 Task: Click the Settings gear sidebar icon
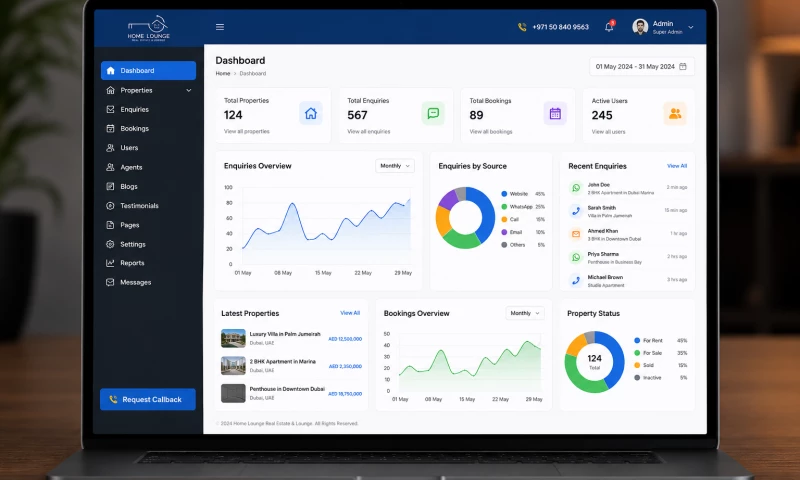coord(110,244)
